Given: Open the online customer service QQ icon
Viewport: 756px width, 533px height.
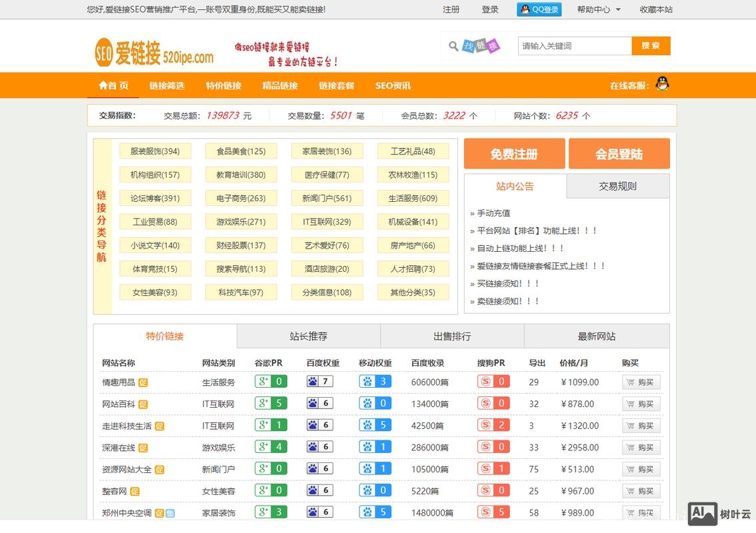Looking at the screenshot, I should tap(661, 85).
